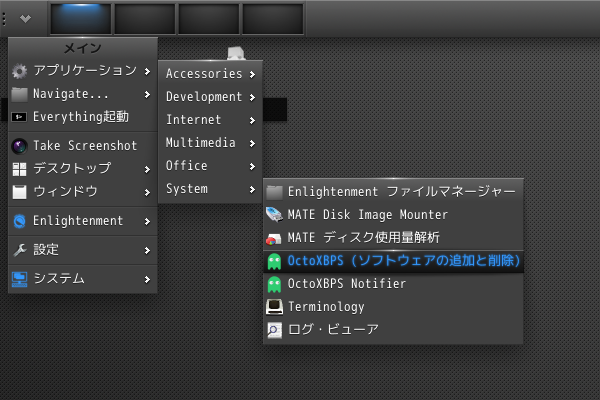Screen dimensions: 600x400
Task: Click the window icon beside ウィンドウ
Action: click(x=20, y=192)
